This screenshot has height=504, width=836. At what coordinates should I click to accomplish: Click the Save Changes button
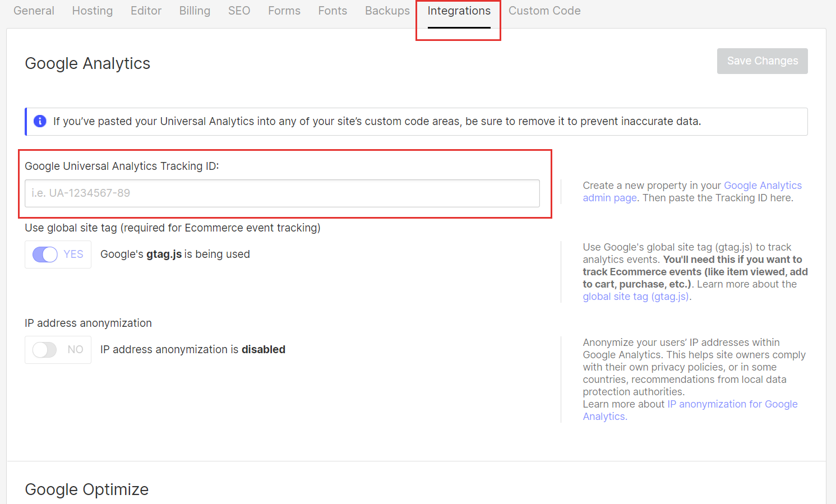762,61
